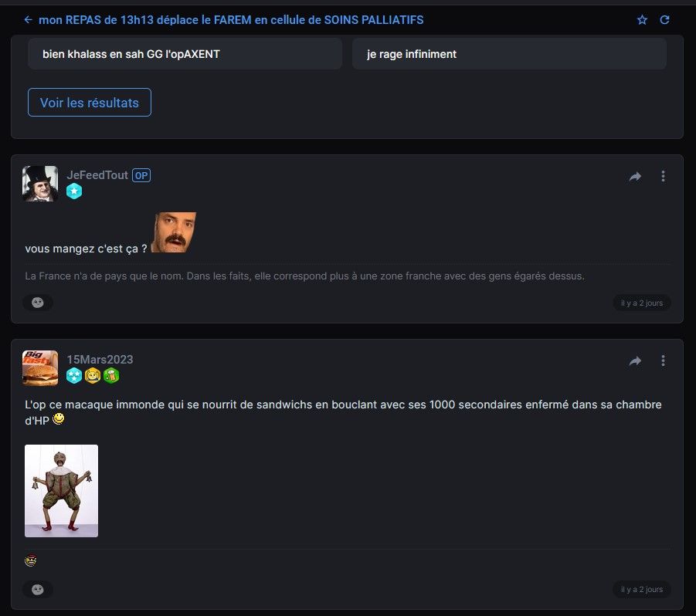Image resolution: width=696 pixels, height=616 pixels.
Task: Click the signature 'La France n'a de pays que le nom'
Action: tap(304, 276)
